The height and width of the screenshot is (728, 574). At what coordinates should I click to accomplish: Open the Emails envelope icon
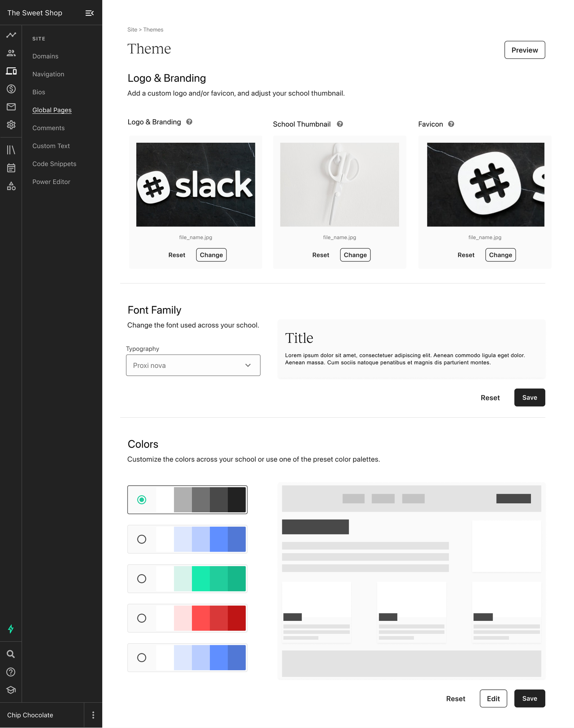(x=11, y=107)
